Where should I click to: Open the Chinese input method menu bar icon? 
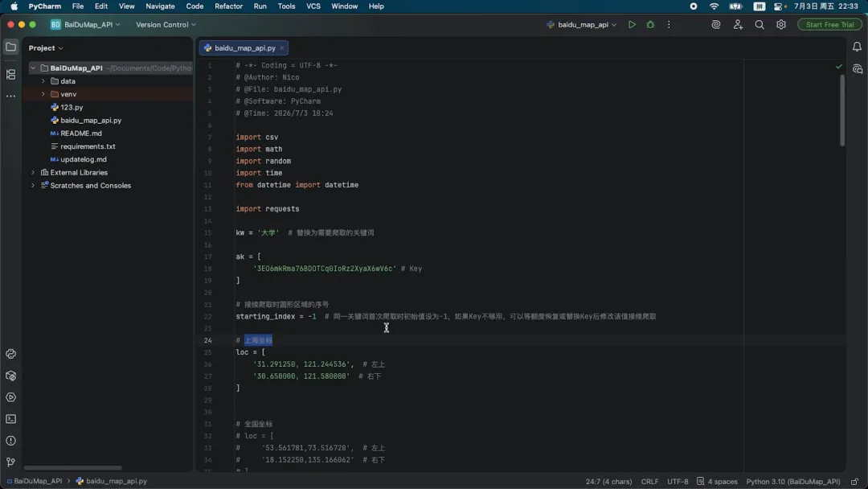click(759, 6)
